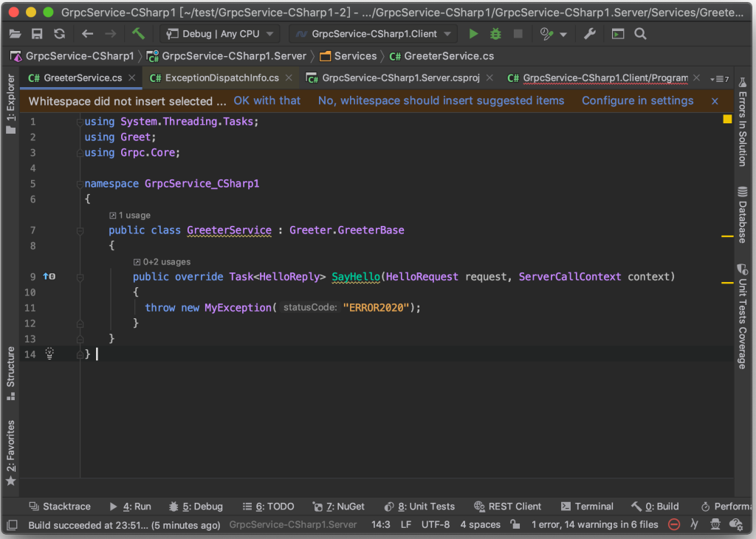
Task: Open the 1: Explorer tool window
Action: coord(10,104)
